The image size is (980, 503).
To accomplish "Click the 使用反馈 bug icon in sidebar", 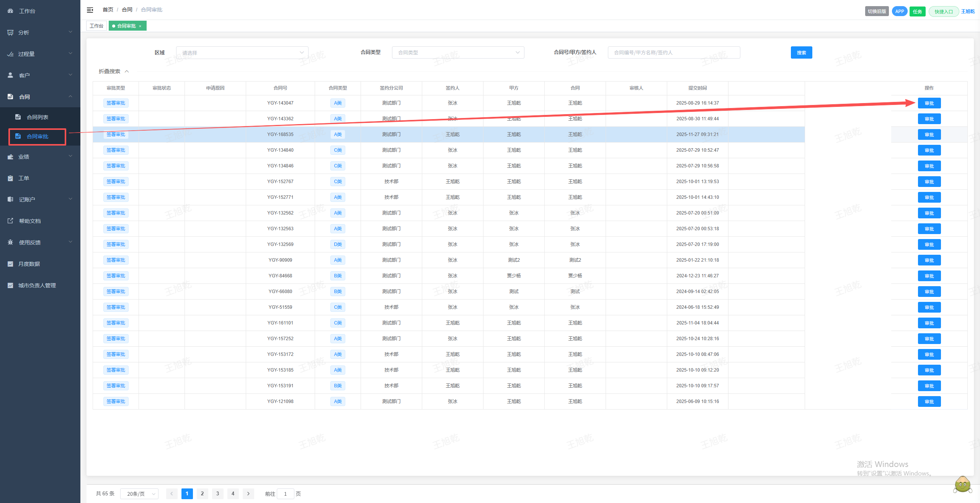I will (x=10, y=242).
